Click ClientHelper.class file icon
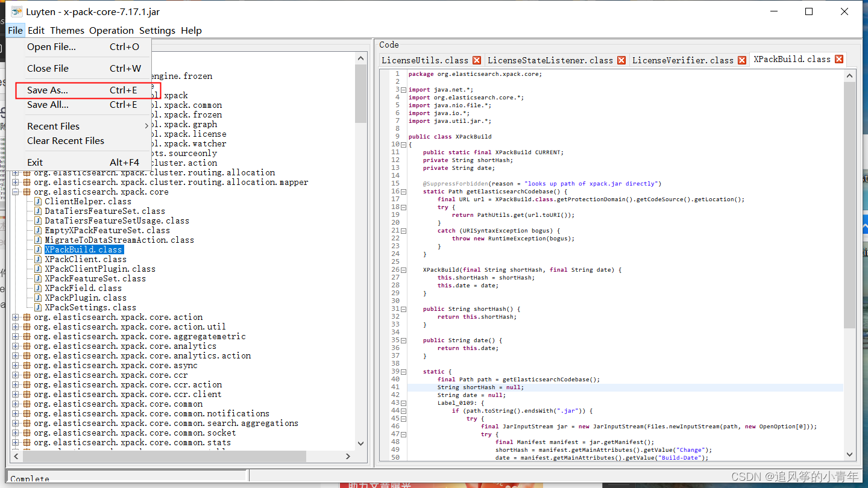The width and height of the screenshot is (868, 488). tap(38, 202)
